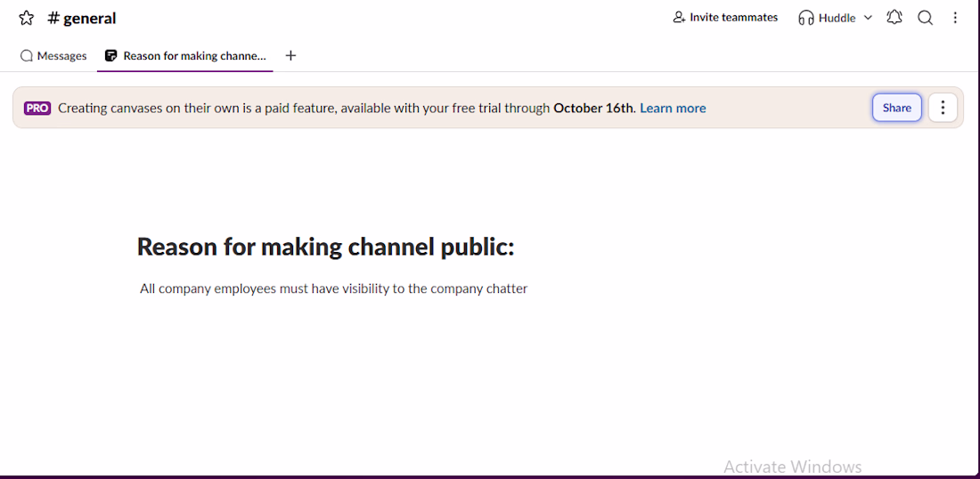The width and height of the screenshot is (980, 479).
Task: Click the Invite teammates button
Action: 725,18
